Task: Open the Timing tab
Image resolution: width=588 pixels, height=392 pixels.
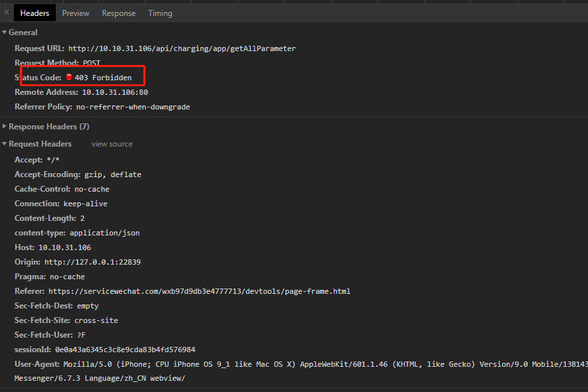Action: tap(160, 13)
